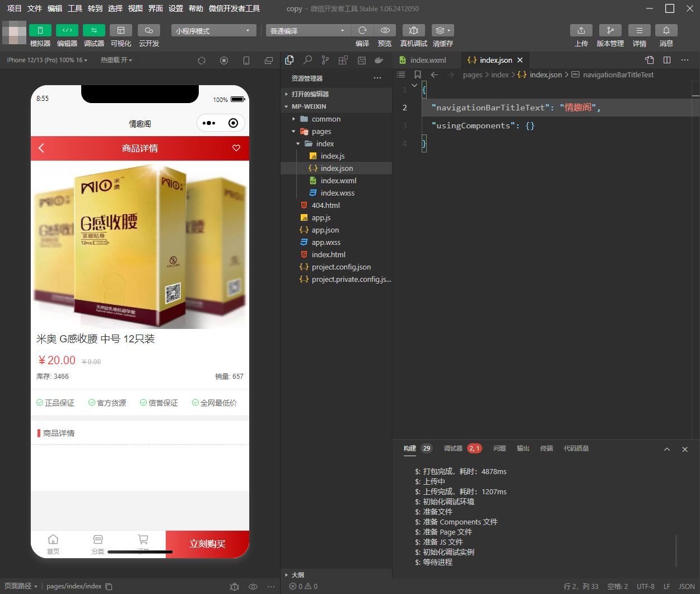The width and height of the screenshot is (700, 594).
Task: Click the split editor icon
Action: pos(667,60)
